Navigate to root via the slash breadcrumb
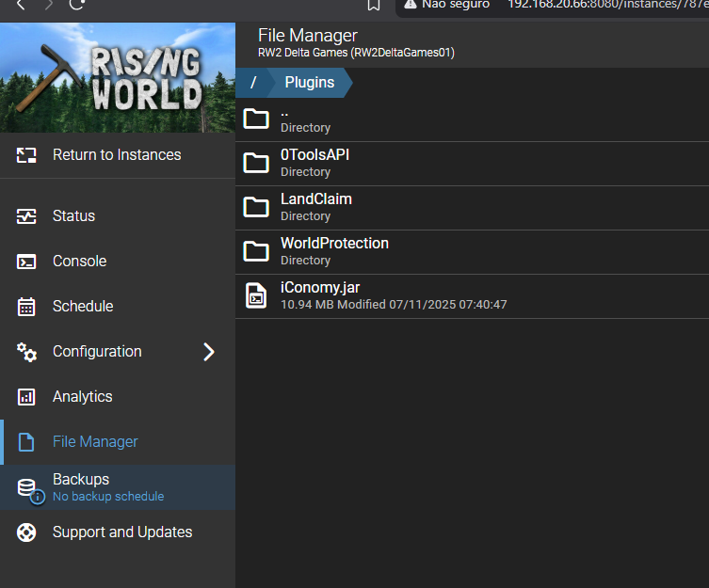This screenshot has width=709, height=588. point(253,83)
